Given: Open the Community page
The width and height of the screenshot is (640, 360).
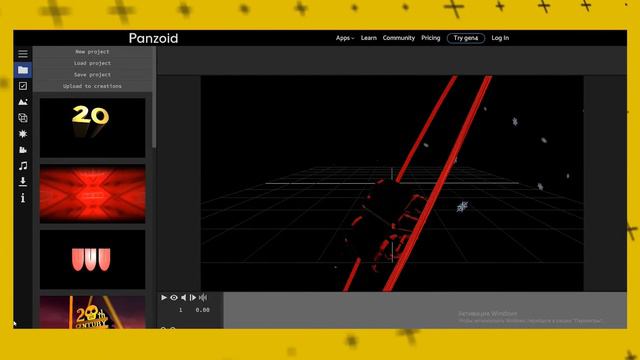Looking at the screenshot, I should coord(399,38).
